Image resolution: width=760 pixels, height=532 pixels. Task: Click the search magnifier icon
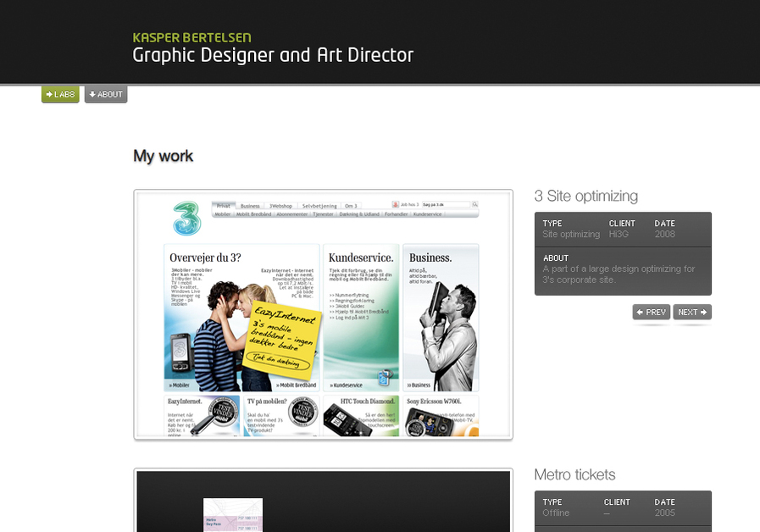pos(476,204)
